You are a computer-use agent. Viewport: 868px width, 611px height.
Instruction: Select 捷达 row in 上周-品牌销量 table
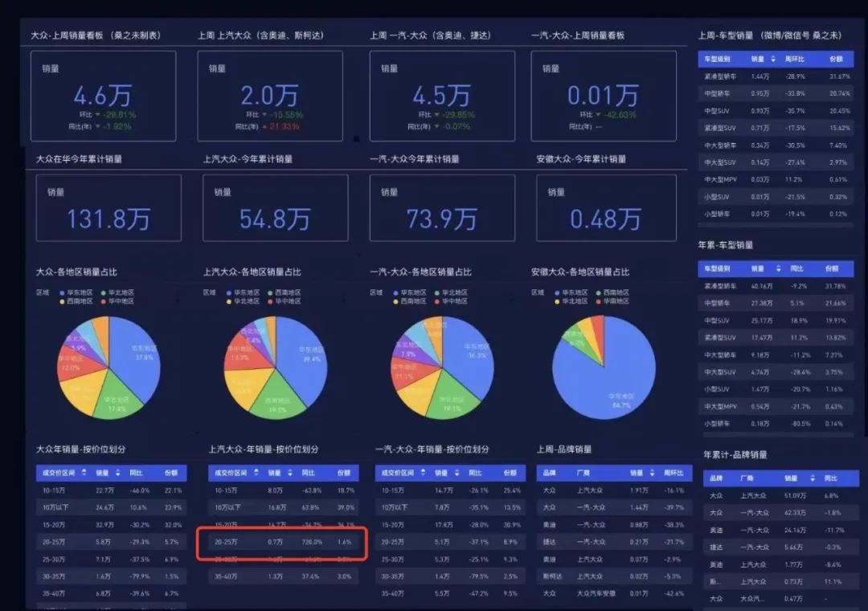pos(615,542)
